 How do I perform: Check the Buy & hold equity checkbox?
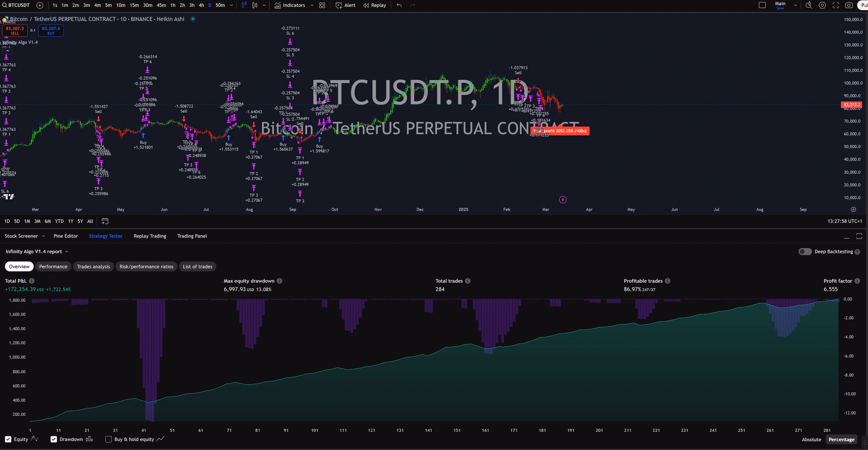(x=108, y=439)
